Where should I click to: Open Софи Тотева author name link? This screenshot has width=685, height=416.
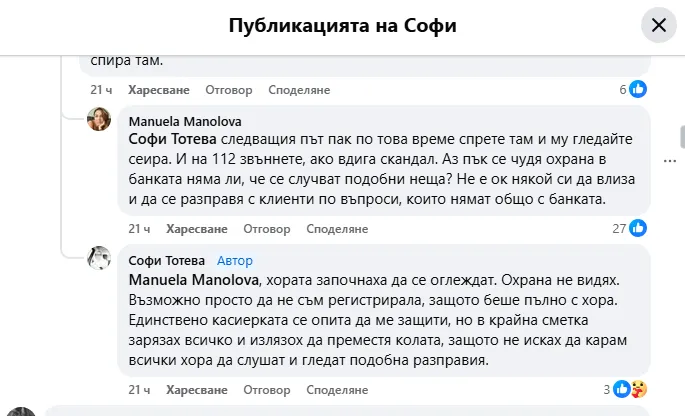click(167, 260)
